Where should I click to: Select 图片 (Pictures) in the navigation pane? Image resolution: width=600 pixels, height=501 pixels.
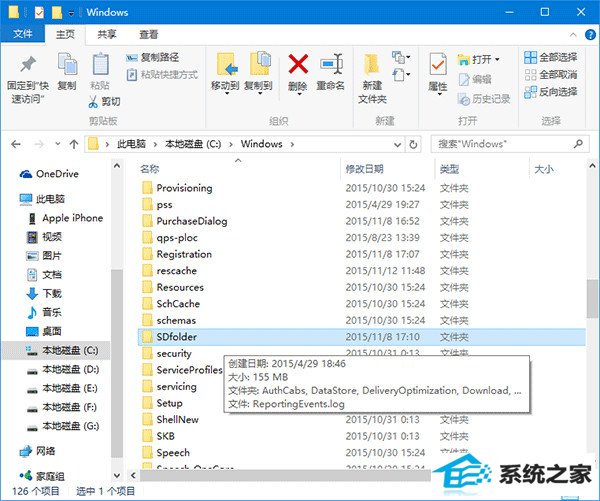(44, 256)
